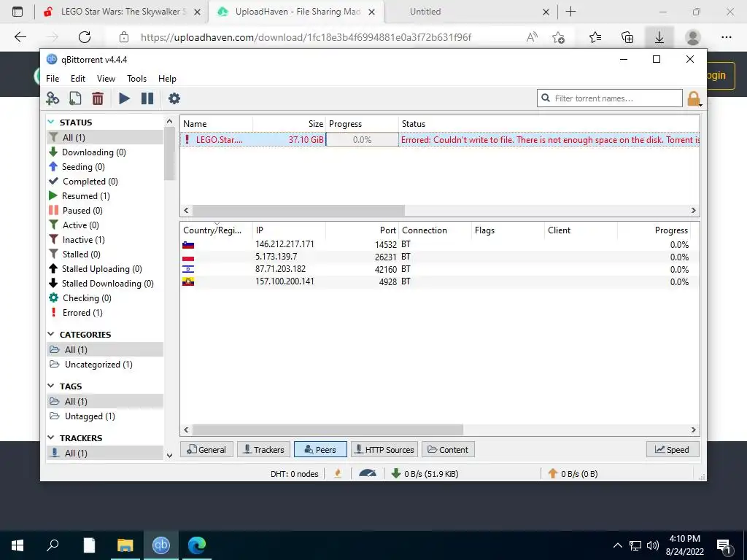Click the upload speed indicator in status bar
The height and width of the screenshot is (560, 747).
pos(573,474)
